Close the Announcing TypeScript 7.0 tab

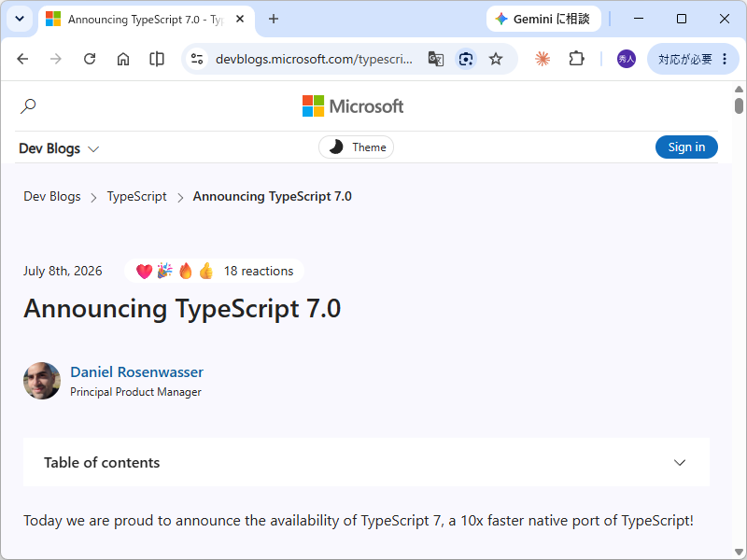coord(240,19)
